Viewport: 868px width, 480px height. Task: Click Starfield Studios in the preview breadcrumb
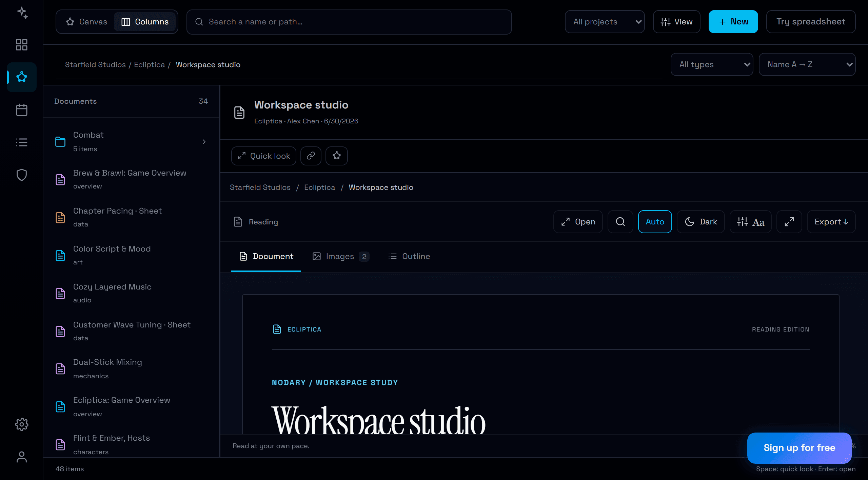point(260,187)
